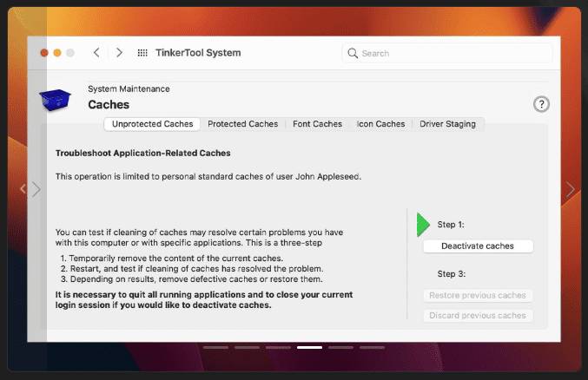Open the Font Caches tab
Image resolution: width=588 pixels, height=380 pixels.
point(317,124)
